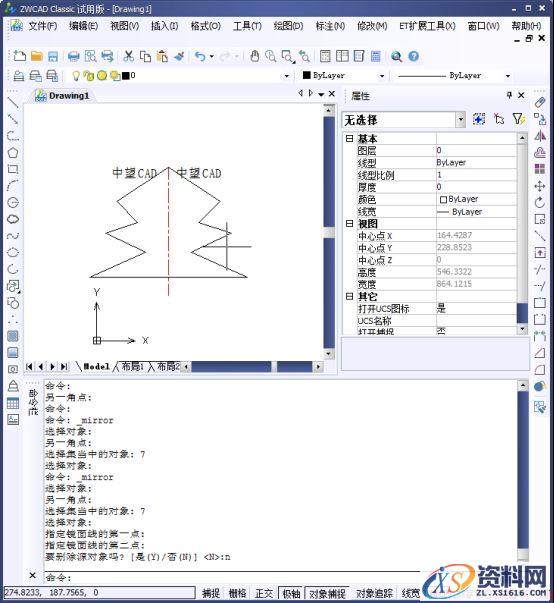Screen dimensions: 554x603
Task: Select the Pan hand tool
Action: pyautogui.click(x=254, y=57)
